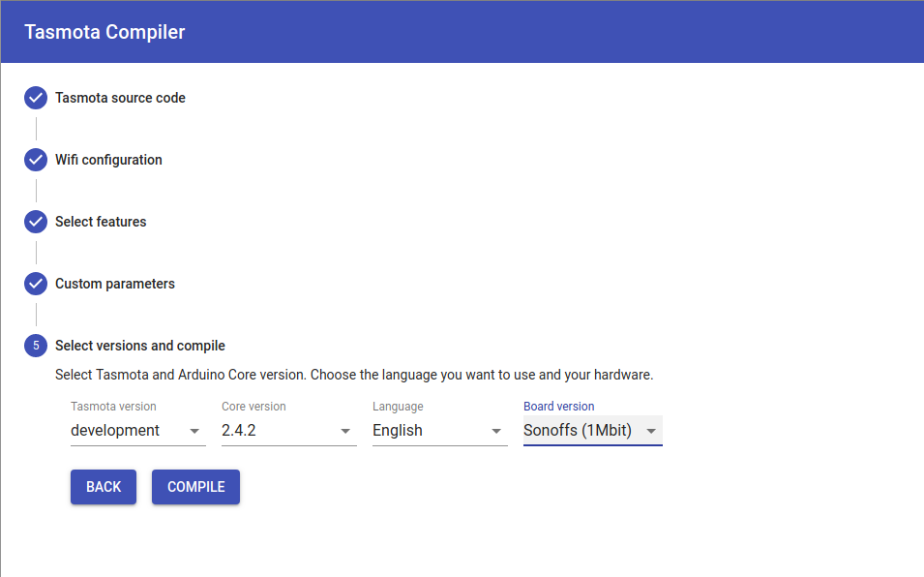924x577 pixels.
Task: Open the Language dropdown showing English
Action: tap(439, 431)
